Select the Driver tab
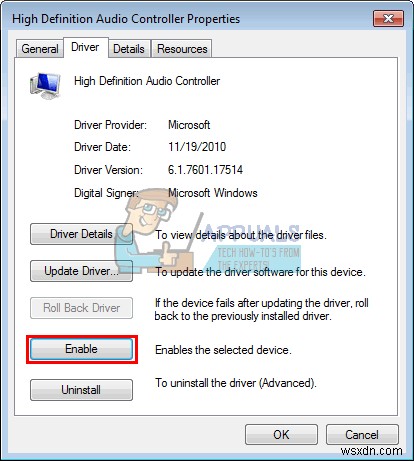Screen dimensions: 414x461 pyautogui.click(x=85, y=47)
